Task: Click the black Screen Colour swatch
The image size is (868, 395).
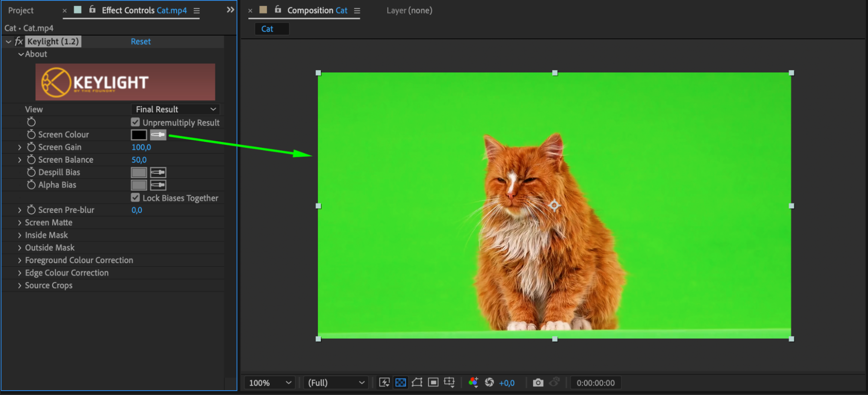Action: click(x=139, y=135)
